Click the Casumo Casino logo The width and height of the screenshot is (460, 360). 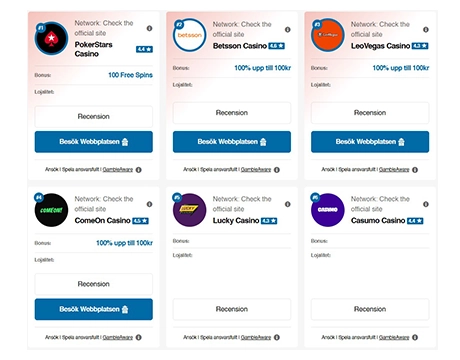(x=328, y=210)
